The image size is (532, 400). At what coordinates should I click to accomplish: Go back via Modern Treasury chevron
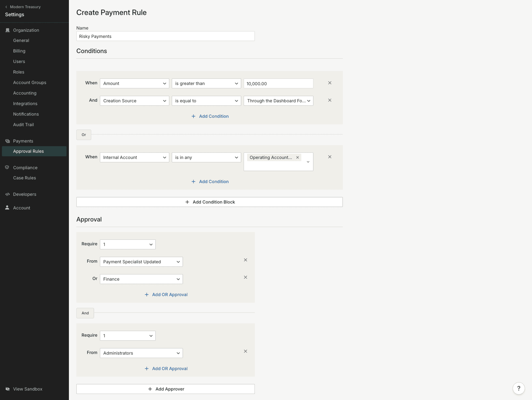coord(6,7)
